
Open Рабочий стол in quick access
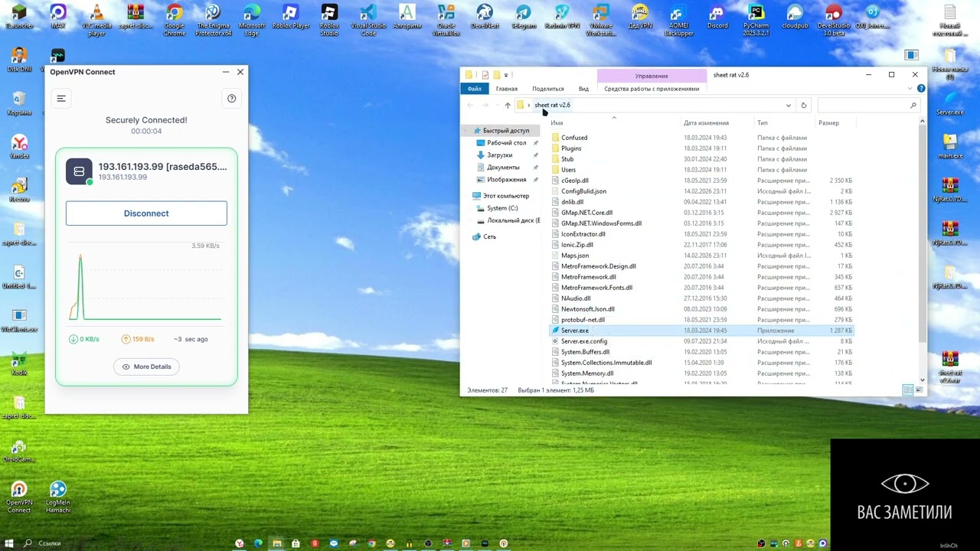(x=506, y=143)
